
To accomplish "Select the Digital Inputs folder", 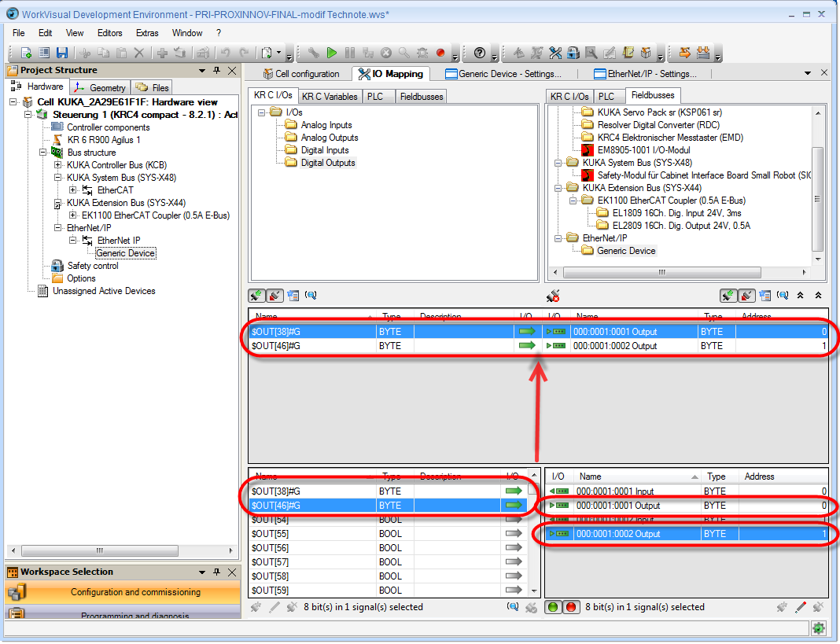I will [325, 150].
